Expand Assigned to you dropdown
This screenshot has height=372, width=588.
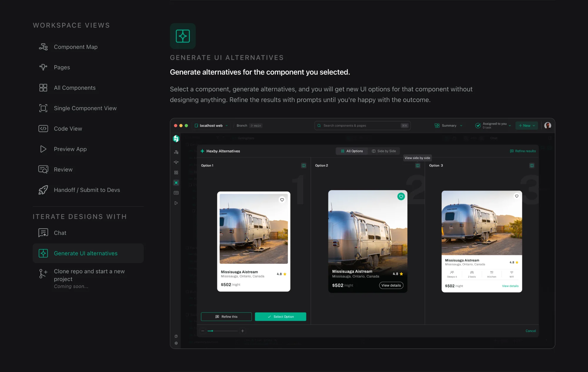pos(493,126)
